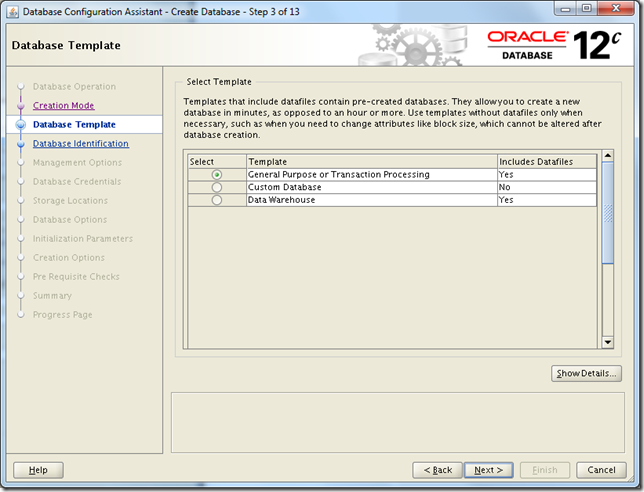Open the Creation Mode step link
Viewport: 644px width, 492px height.
click(x=63, y=105)
